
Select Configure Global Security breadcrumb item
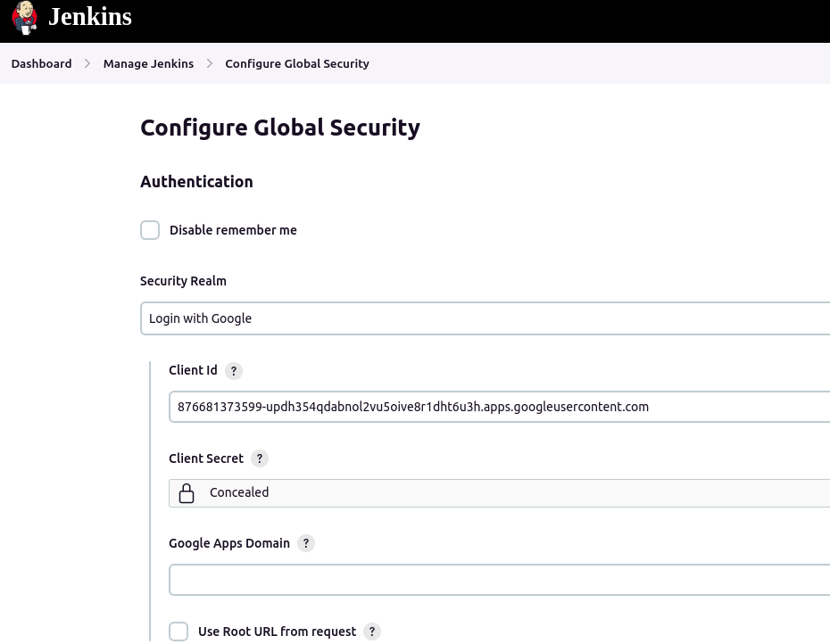(x=296, y=63)
